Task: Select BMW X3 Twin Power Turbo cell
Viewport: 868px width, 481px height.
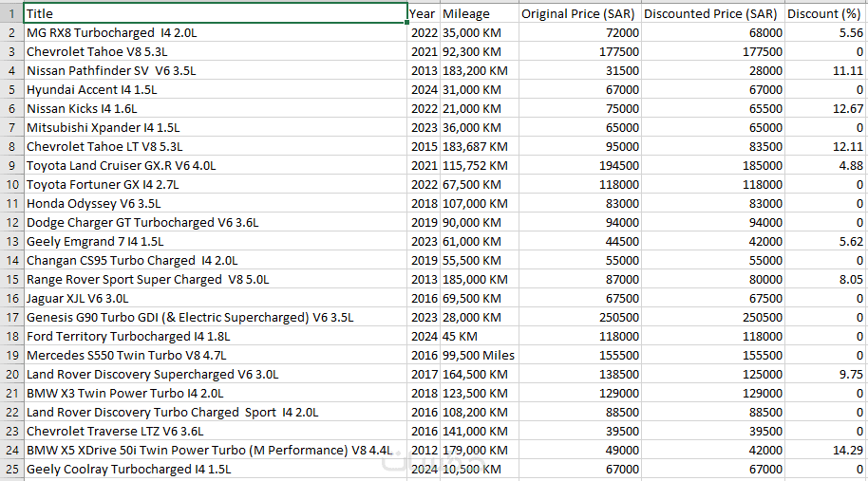Action: coord(216,394)
